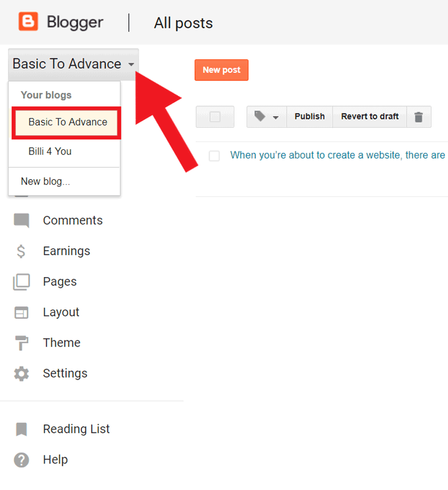Choose New blog... from the menu
Viewport: 448px width, 490px height.
click(45, 181)
